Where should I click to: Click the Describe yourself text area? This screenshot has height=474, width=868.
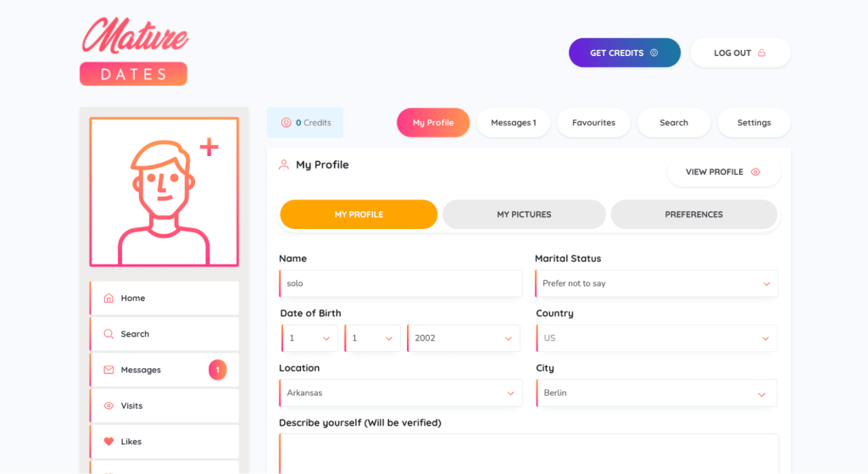[529, 454]
